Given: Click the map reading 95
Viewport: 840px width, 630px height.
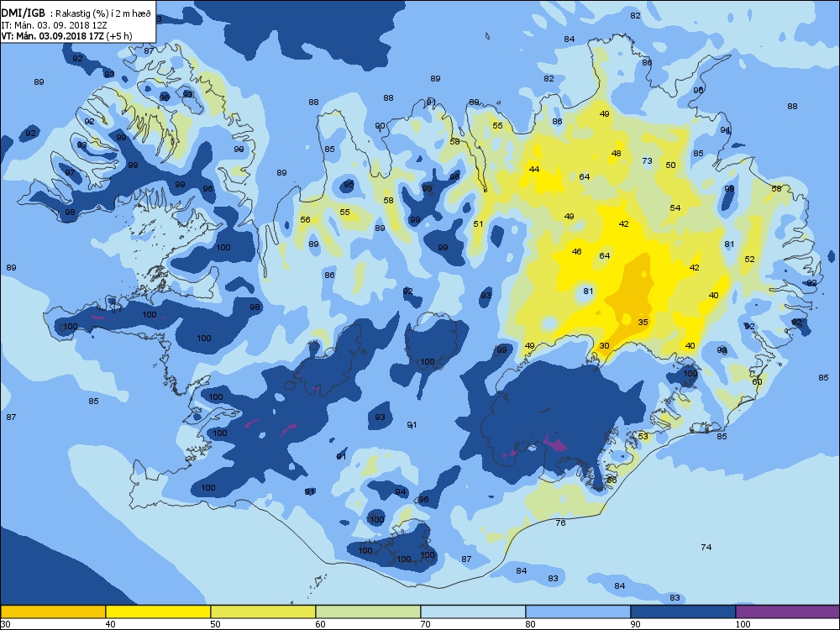Looking at the screenshot, I should coord(349,184).
